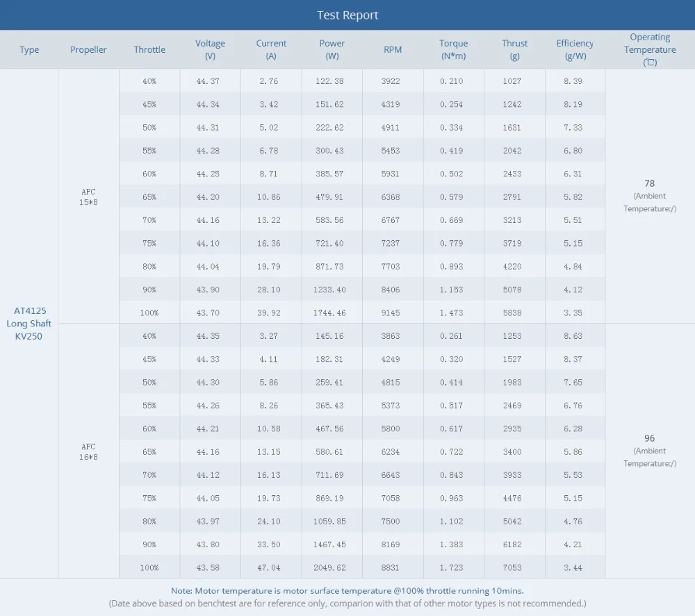This screenshot has height=616, width=695.
Task: Click the 1.723 torque cell
Action: pos(451,567)
